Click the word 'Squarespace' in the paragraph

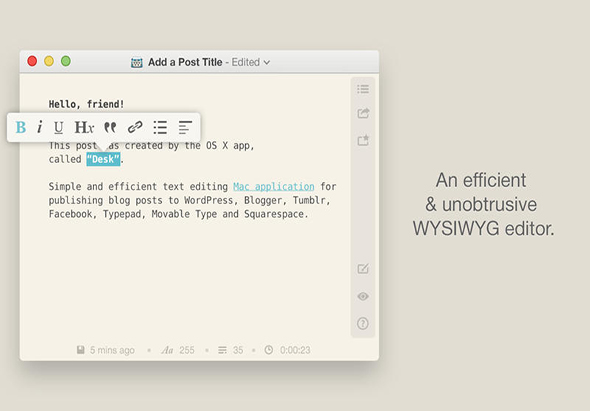[274, 214]
